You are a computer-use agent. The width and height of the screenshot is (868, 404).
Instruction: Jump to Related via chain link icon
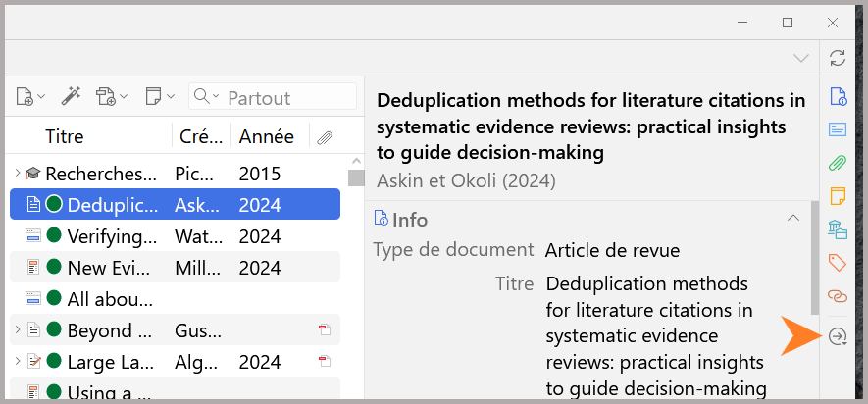838,295
